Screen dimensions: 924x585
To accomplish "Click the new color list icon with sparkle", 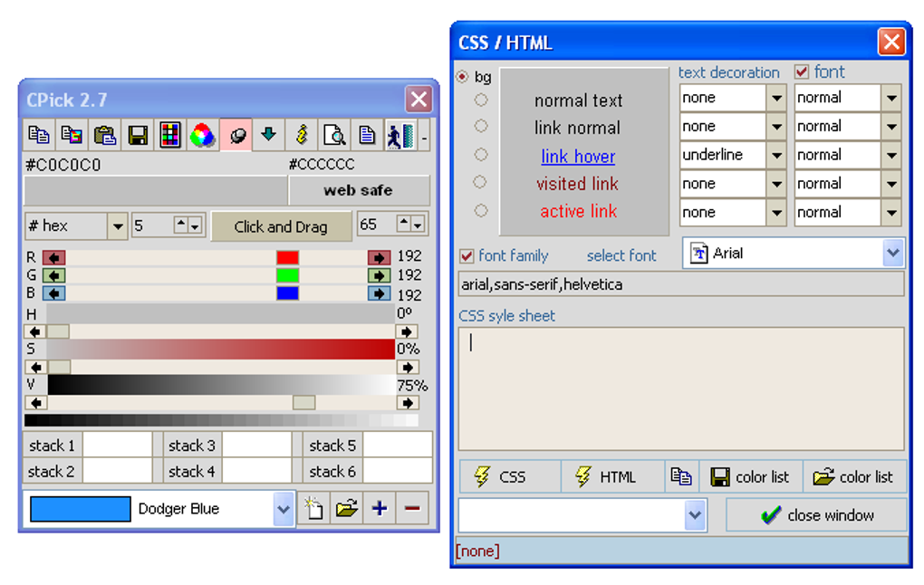I will (313, 508).
